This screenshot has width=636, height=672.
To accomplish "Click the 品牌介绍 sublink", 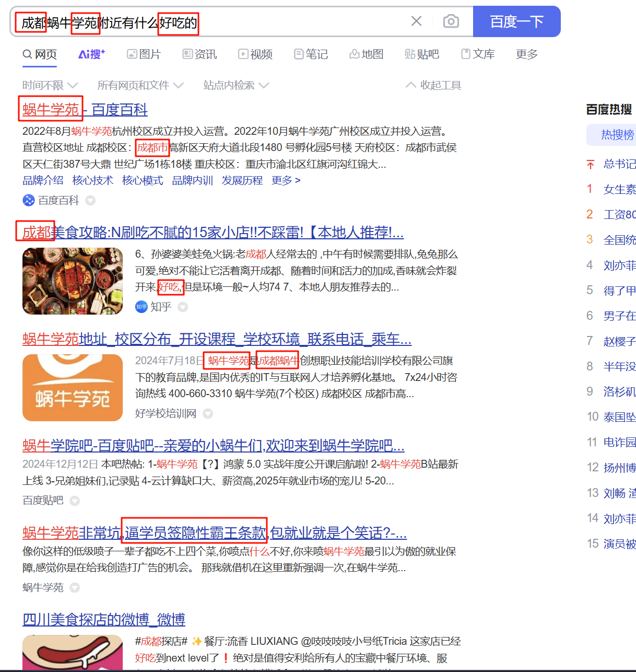I will tap(43, 180).
